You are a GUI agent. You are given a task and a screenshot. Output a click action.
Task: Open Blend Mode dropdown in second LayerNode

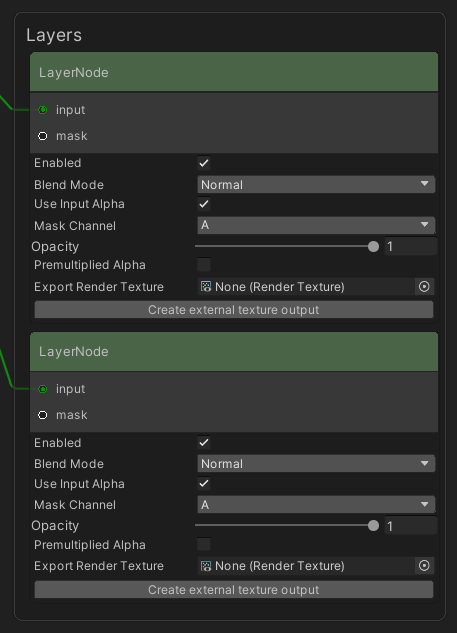pos(316,463)
